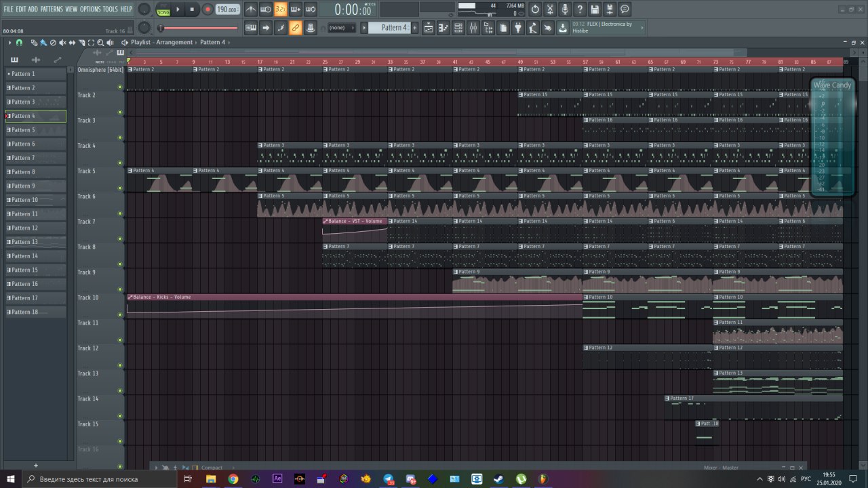868x488 pixels.
Task: Click the one-click audio recording microphone icon
Action: coord(565,9)
